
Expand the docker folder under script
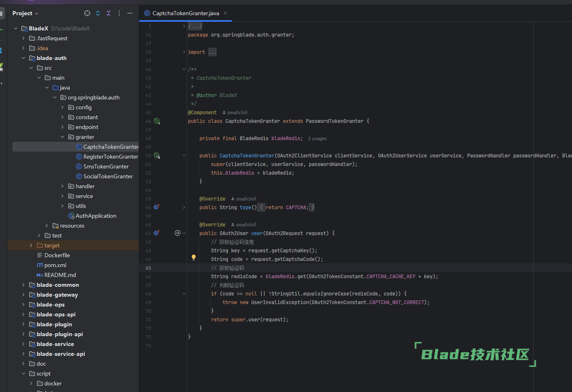coord(31,383)
